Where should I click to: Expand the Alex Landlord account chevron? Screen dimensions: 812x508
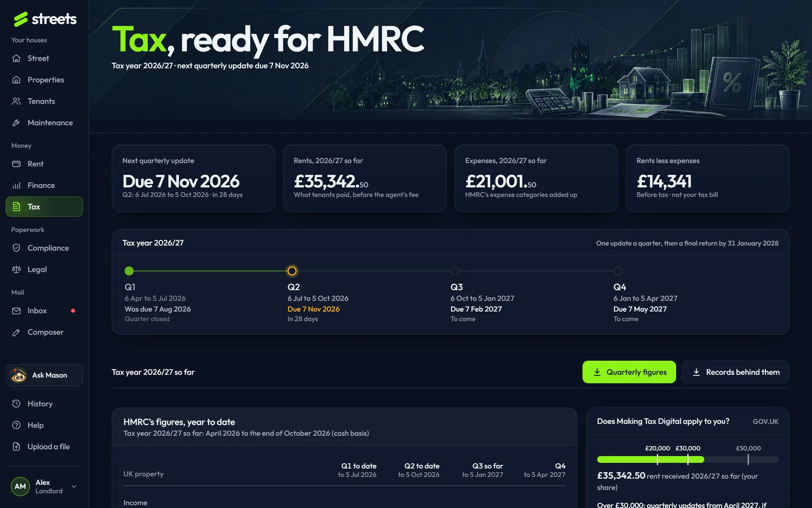(x=74, y=486)
